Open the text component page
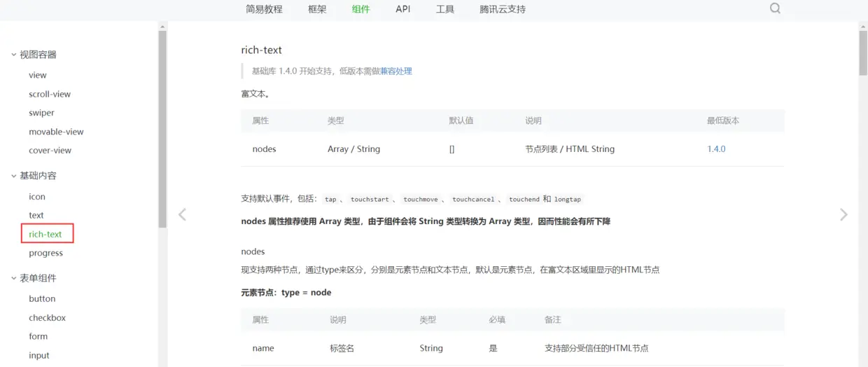This screenshot has height=367, width=868. click(36, 216)
